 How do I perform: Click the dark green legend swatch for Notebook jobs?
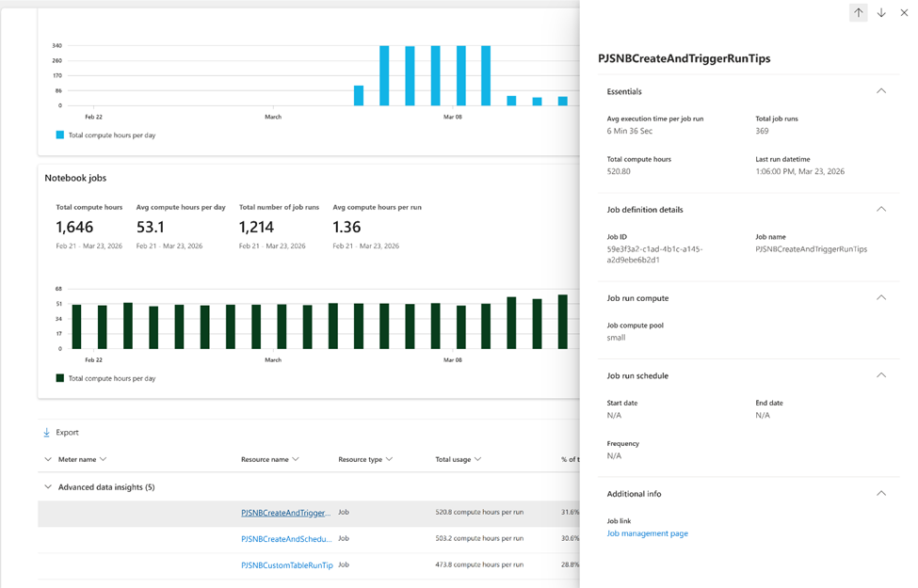[x=59, y=378]
